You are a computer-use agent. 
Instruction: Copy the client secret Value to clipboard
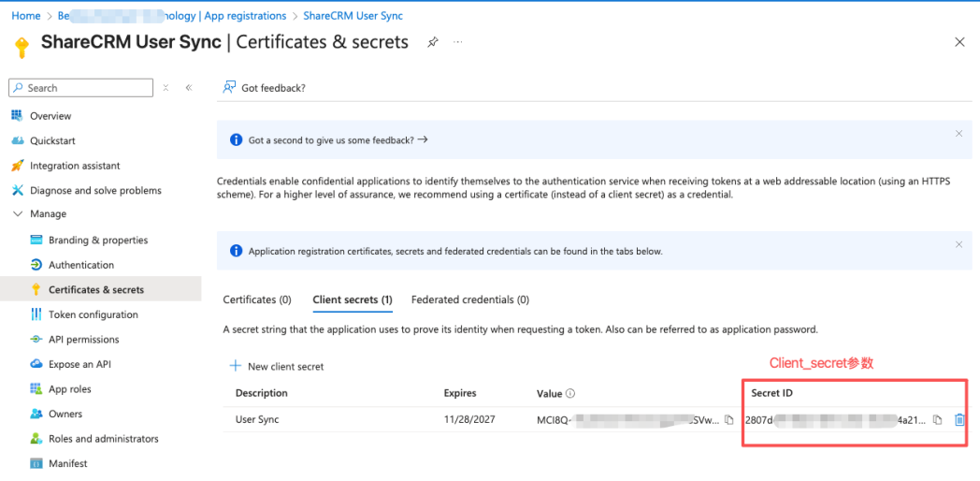(729, 420)
